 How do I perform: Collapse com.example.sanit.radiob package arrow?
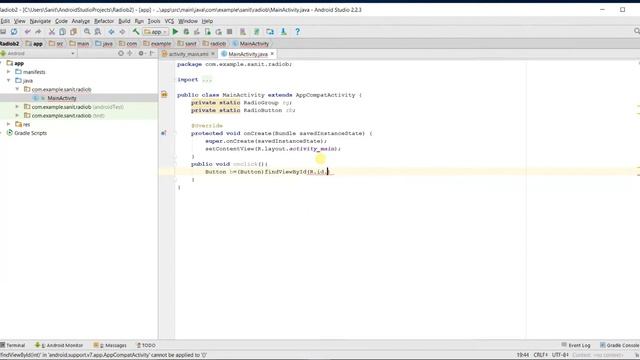pos(17,89)
